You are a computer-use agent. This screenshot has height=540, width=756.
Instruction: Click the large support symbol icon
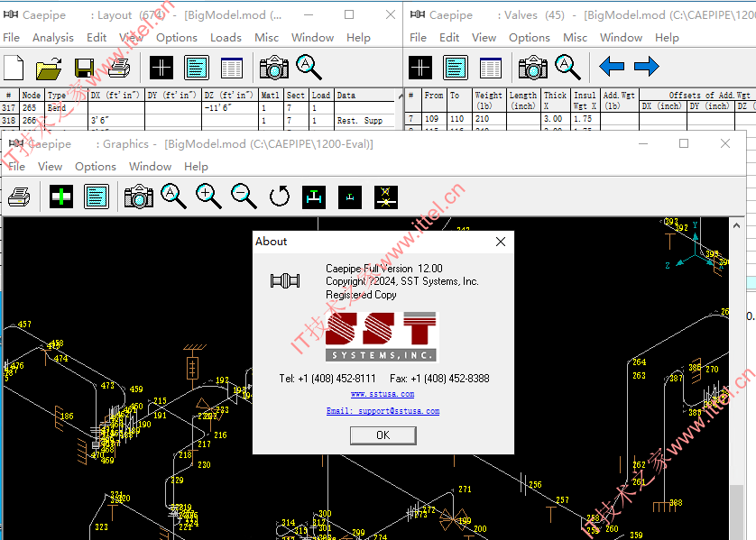click(314, 197)
